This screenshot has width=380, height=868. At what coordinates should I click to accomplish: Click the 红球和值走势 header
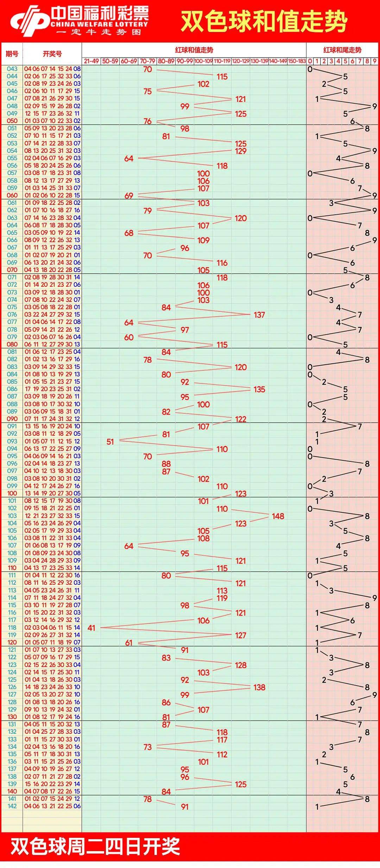194,50
